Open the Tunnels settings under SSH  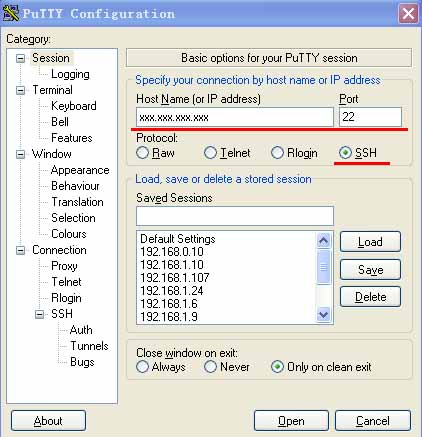[x=89, y=346]
